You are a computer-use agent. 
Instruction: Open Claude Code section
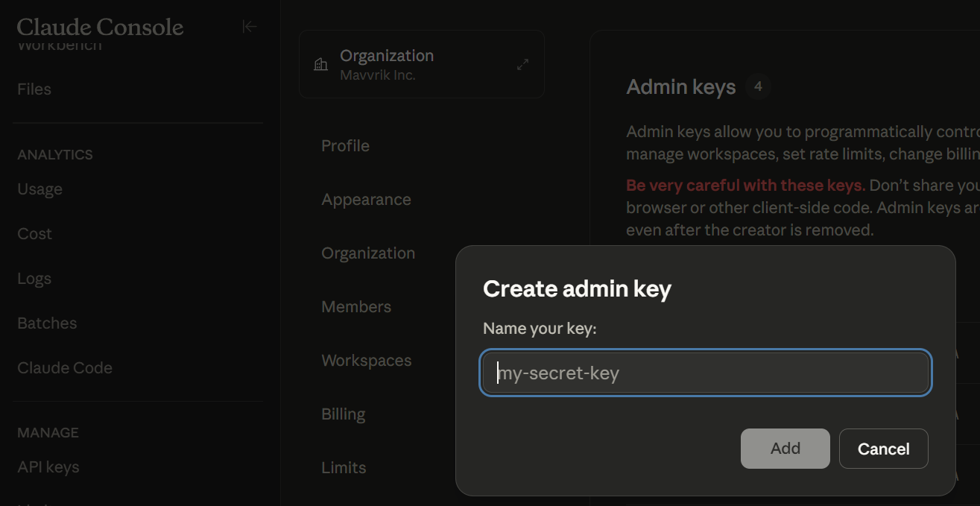(65, 368)
